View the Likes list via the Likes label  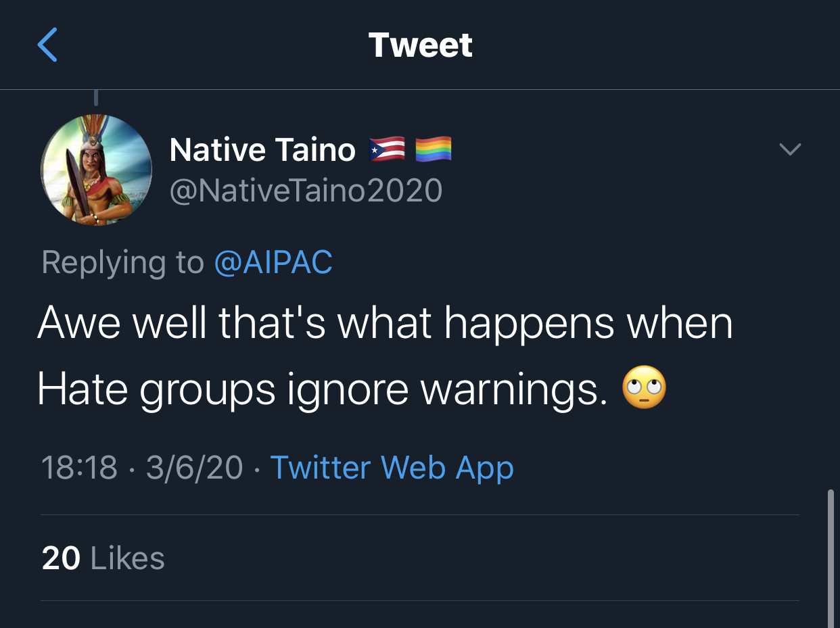pos(127,558)
